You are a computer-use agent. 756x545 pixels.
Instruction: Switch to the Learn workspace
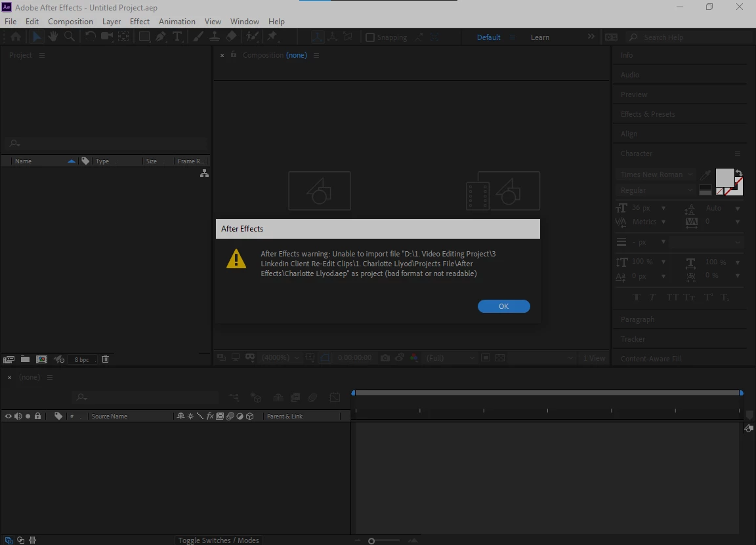click(540, 37)
